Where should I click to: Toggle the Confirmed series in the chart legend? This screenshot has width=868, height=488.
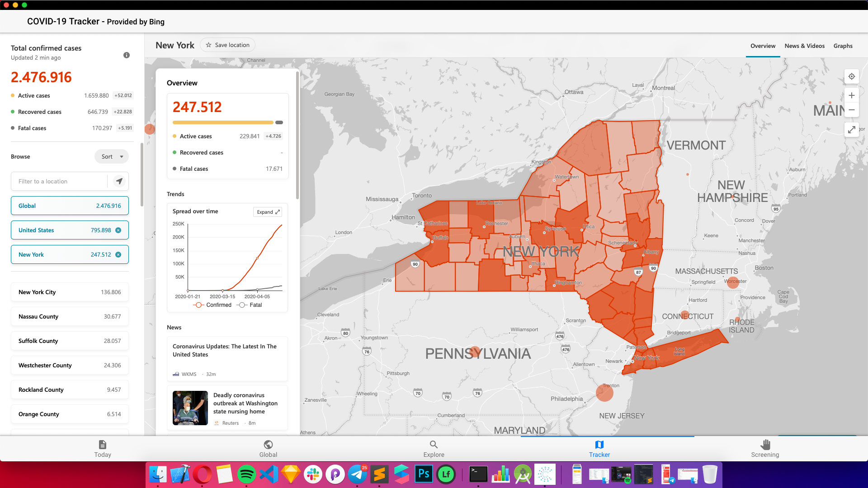click(x=212, y=305)
